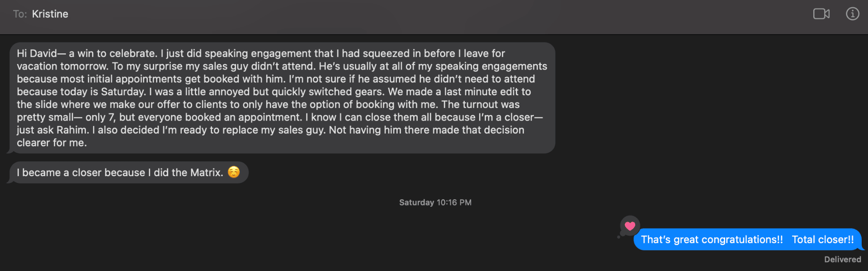Click the blue "That's great congratulations!!" bubble

(747, 239)
